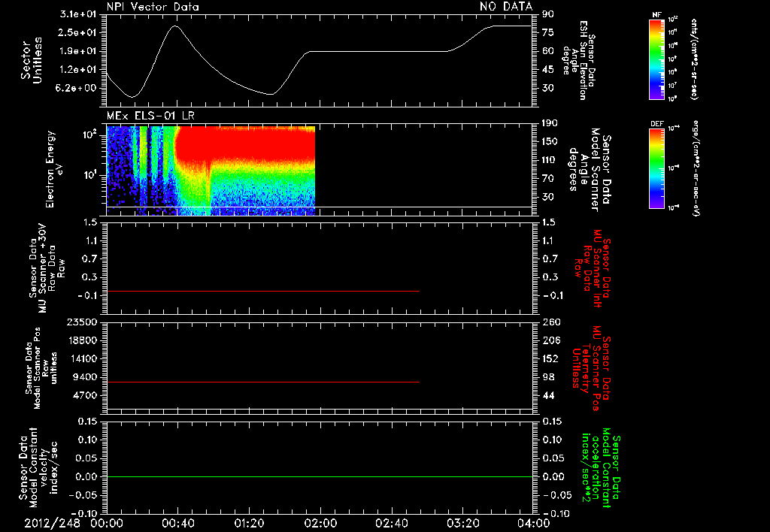Click the 04:00 time tick label
This screenshot has height=532, width=770.
[x=533, y=524]
